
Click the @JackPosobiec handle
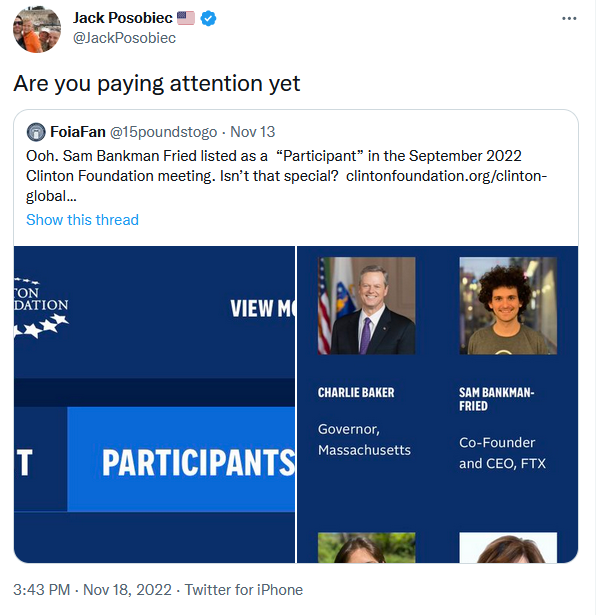click(x=124, y=38)
